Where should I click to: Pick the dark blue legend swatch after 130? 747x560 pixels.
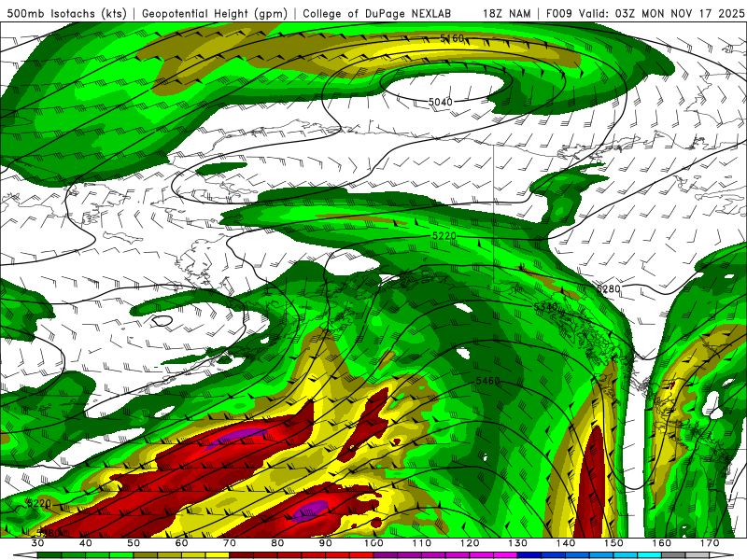click(529, 555)
